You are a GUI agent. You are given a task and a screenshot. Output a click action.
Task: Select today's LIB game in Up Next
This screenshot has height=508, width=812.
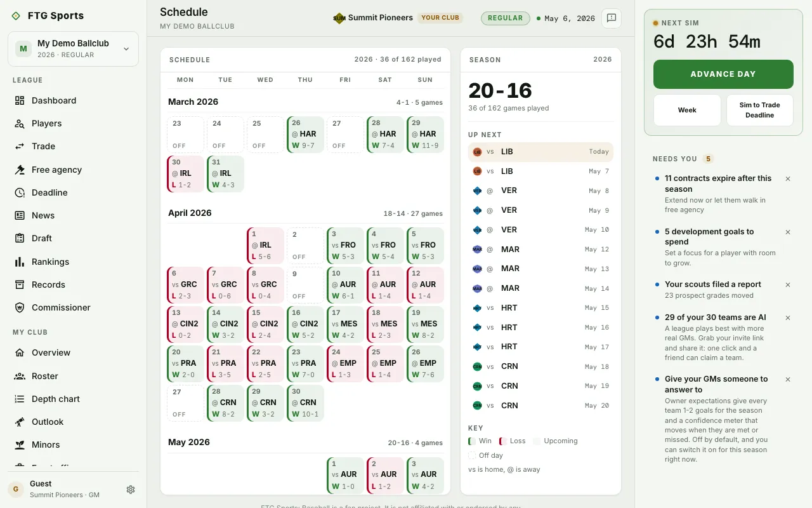[540, 152]
